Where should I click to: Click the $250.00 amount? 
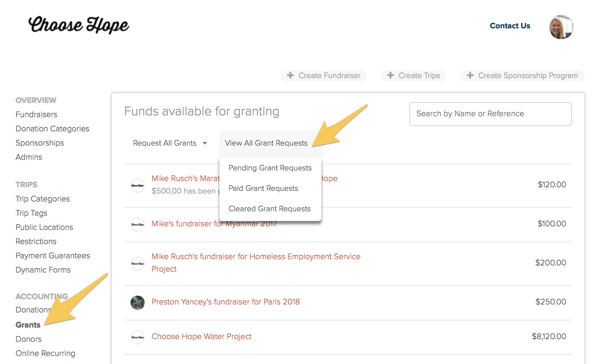pyautogui.click(x=551, y=302)
